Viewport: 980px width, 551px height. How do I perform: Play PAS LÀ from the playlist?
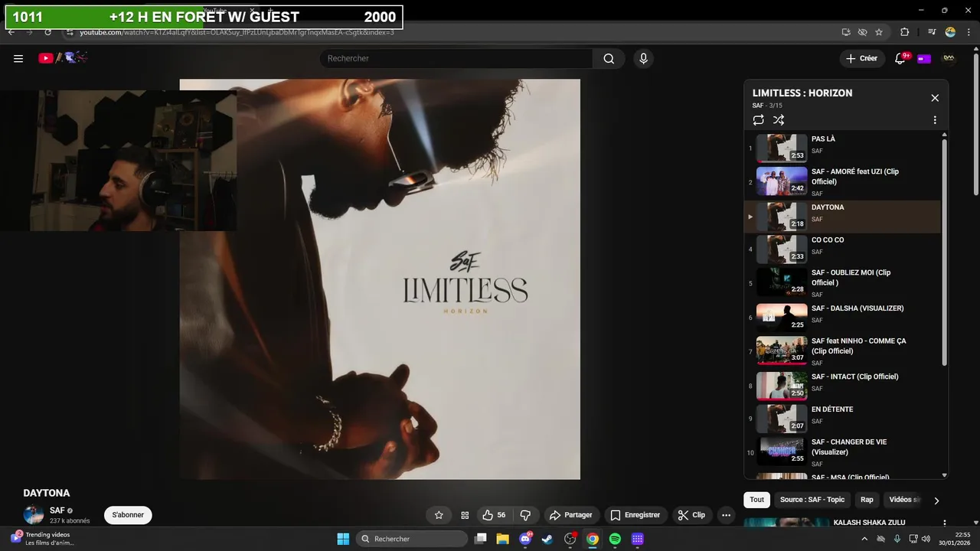[842, 148]
